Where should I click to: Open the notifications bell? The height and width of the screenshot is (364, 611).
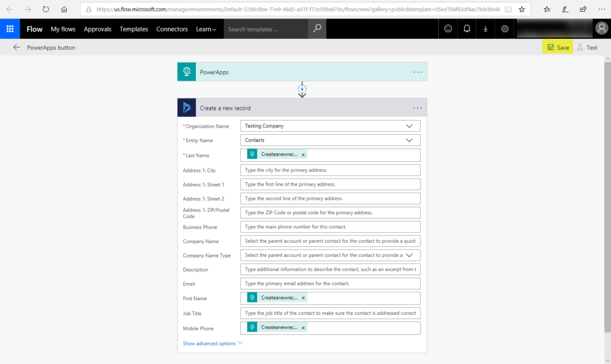(467, 29)
